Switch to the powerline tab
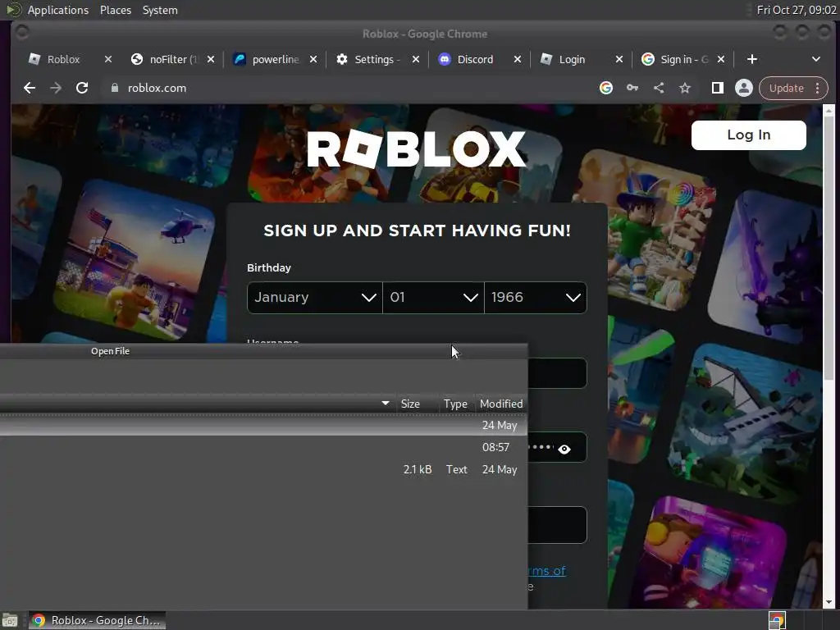840x630 pixels. (x=276, y=59)
